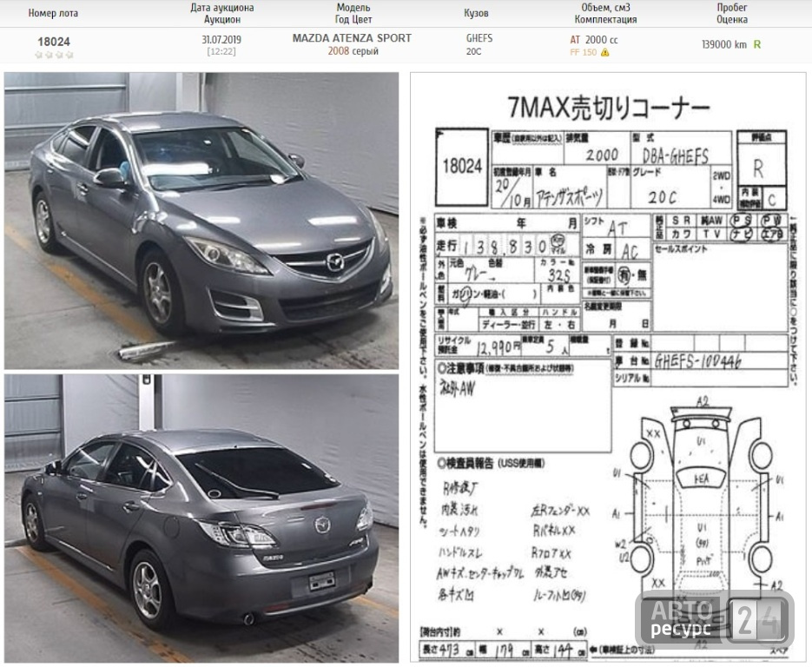Click the year 2008 text

(338, 51)
